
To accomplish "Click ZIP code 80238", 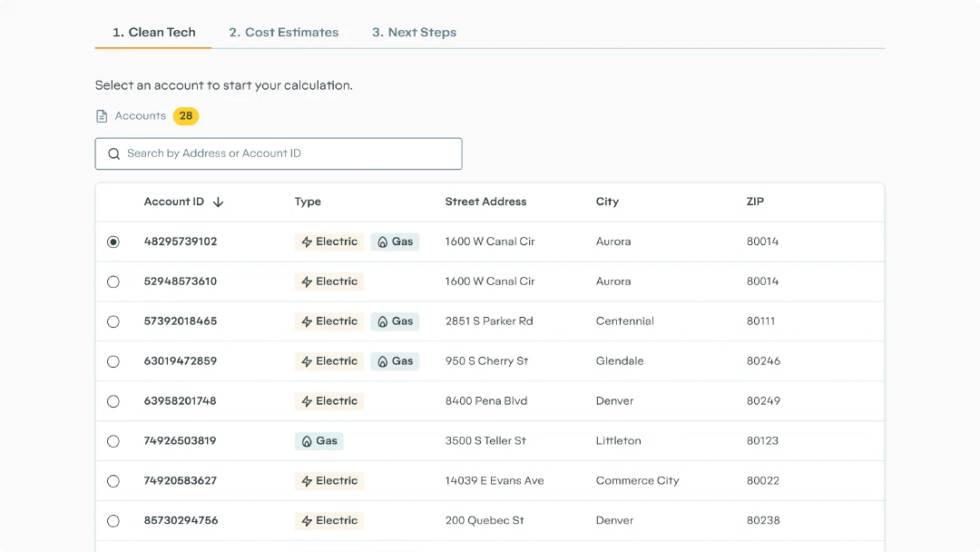I will pos(763,521).
